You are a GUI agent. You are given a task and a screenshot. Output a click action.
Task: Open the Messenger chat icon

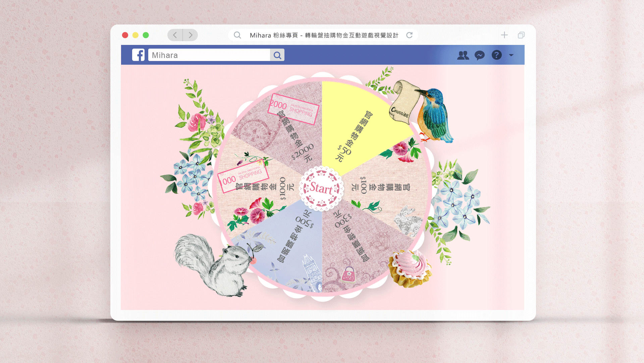(480, 55)
